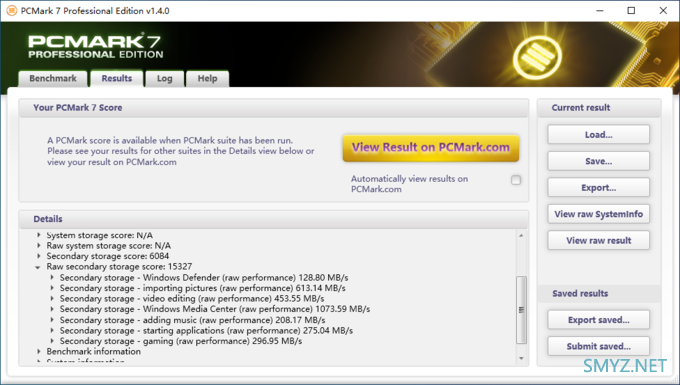
Task: Select 'video editing (raw performance) 453.55 MB/s' row
Action: click(192, 298)
